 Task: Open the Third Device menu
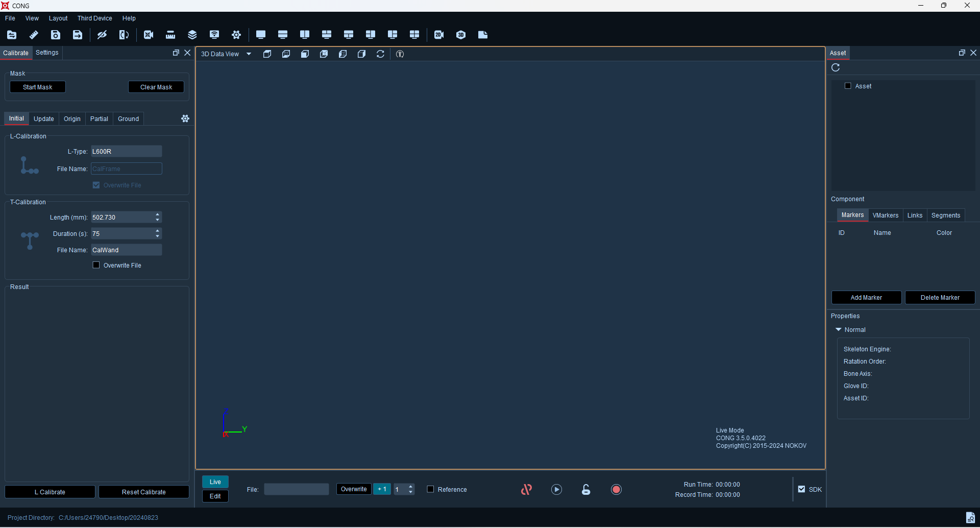pyautogui.click(x=94, y=18)
